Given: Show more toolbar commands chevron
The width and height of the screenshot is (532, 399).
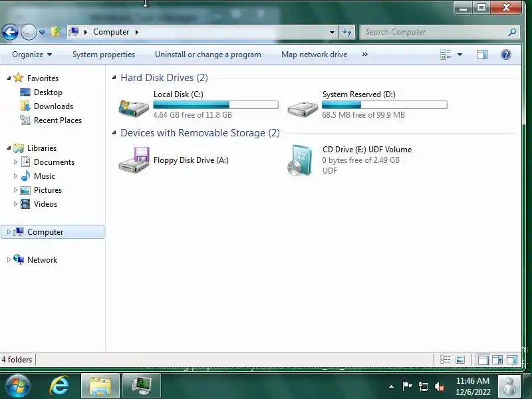Looking at the screenshot, I should pos(364,55).
